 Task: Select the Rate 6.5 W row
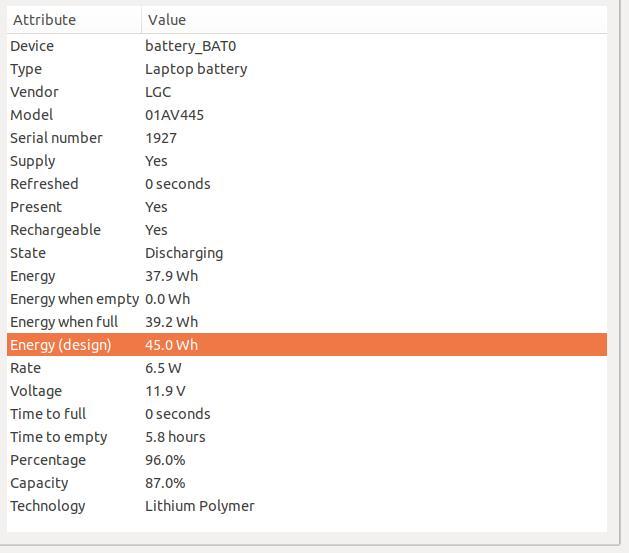pos(307,368)
